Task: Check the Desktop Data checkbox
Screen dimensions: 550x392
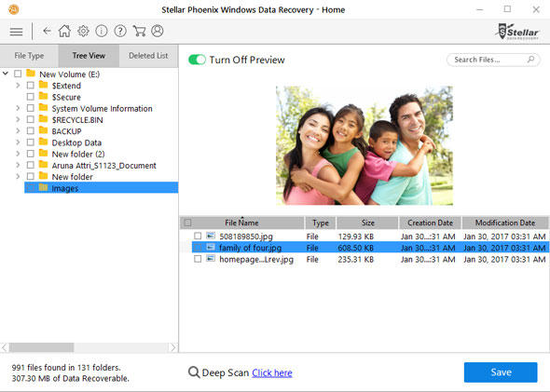Action: pos(31,142)
